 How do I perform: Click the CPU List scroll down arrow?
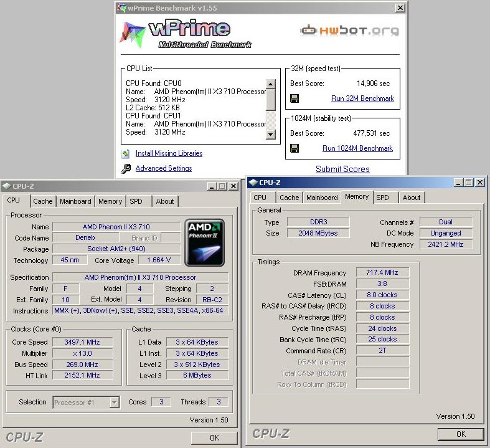pos(270,135)
